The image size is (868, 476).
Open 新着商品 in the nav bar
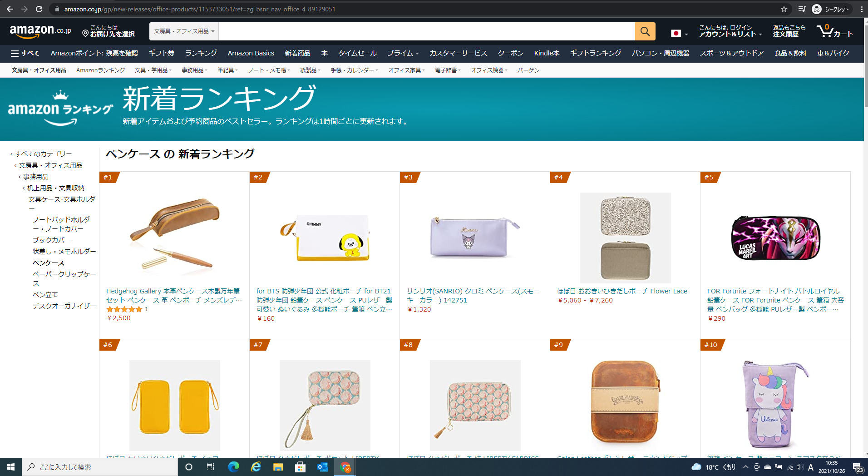point(297,53)
